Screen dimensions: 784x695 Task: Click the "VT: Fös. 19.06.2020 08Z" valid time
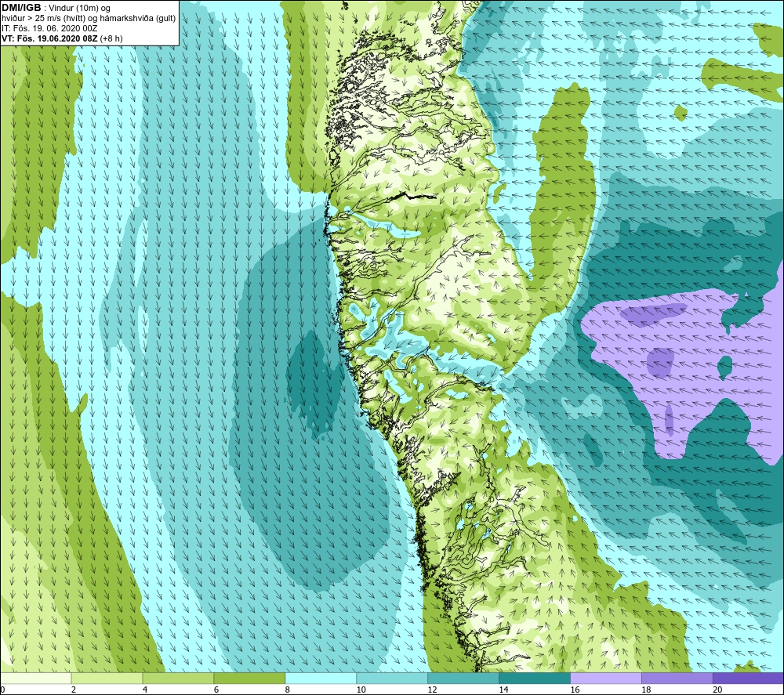click(50, 38)
